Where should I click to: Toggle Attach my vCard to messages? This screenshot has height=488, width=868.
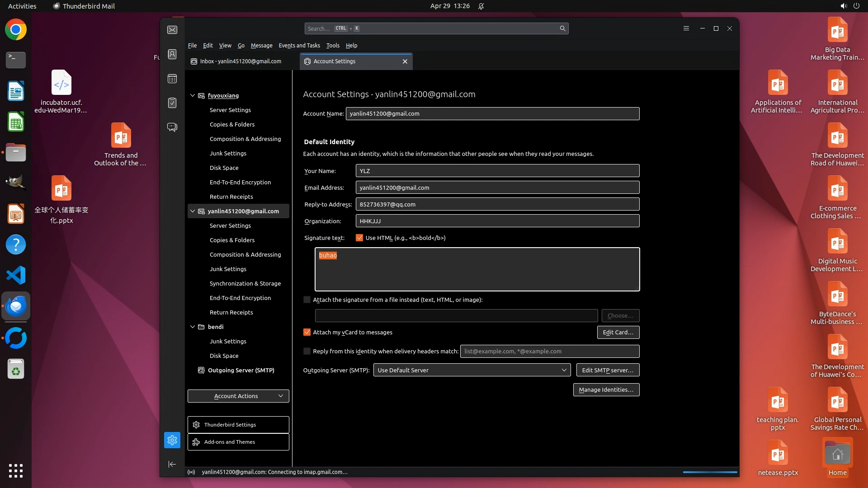point(307,332)
